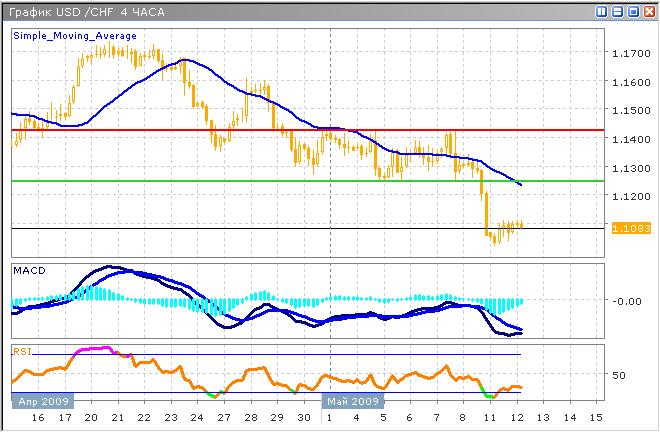This screenshot has height=432, width=660.
Task: Click the MACD -0.00 axis label
Action: click(x=627, y=300)
